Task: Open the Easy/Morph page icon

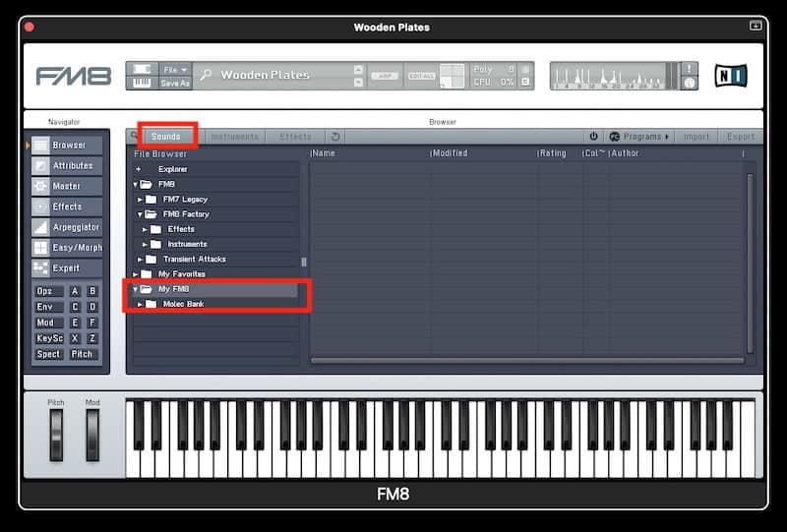Action: pos(40,248)
